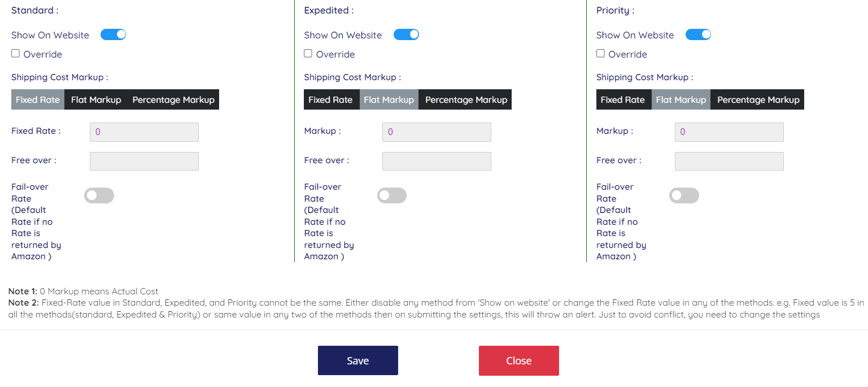Viewport: 868px width, 387px height.
Task: Toggle Show On Website for Standard
Action: click(113, 34)
